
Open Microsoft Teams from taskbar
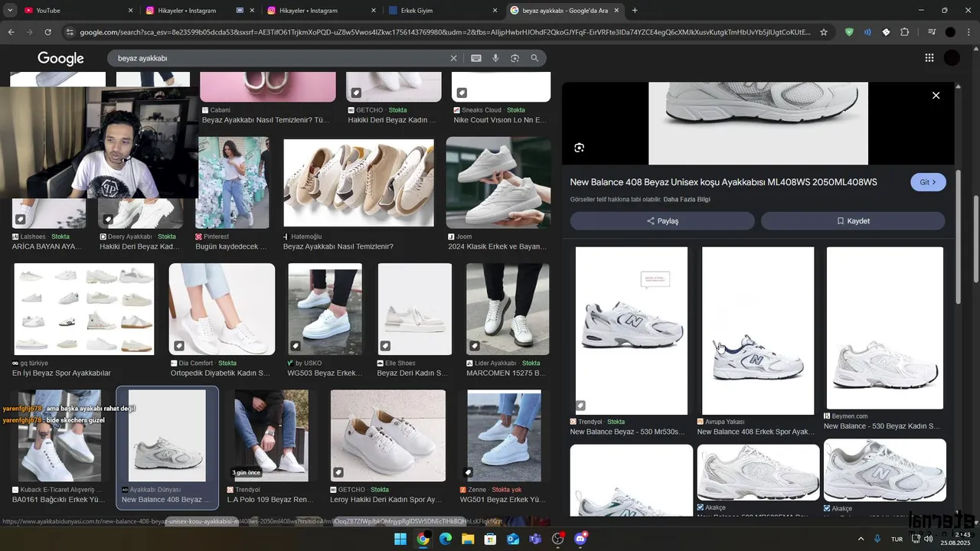535,539
